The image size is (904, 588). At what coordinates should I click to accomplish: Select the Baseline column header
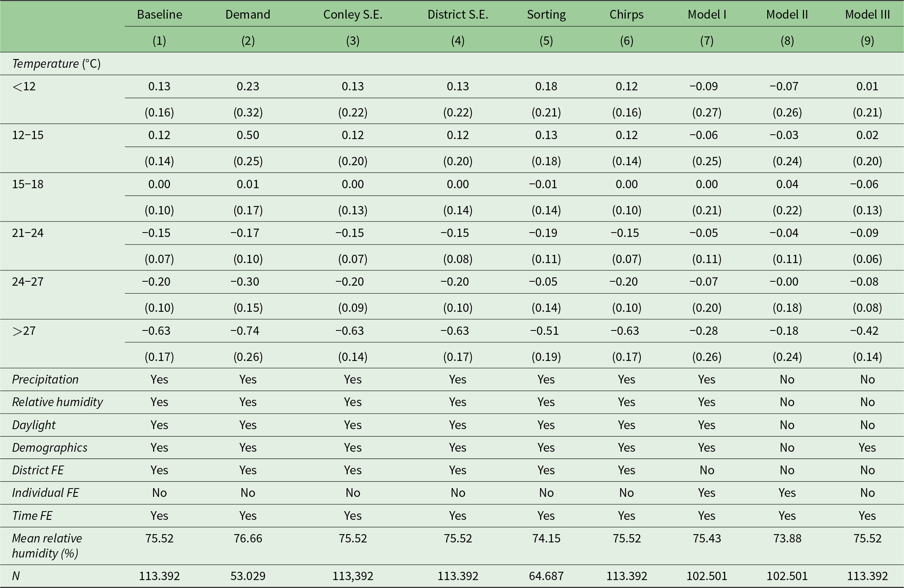tap(159, 14)
